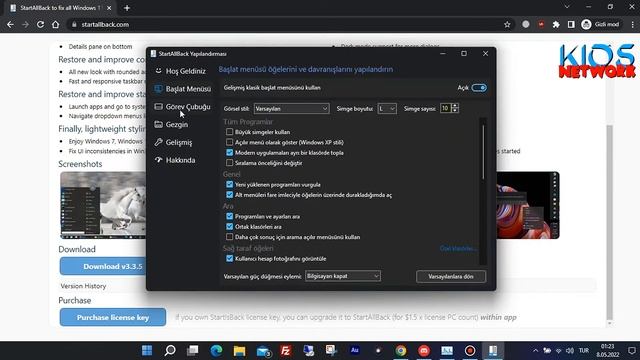640x360 pixels.
Task: Go to the Gelişmiş section
Action: [x=173, y=142]
